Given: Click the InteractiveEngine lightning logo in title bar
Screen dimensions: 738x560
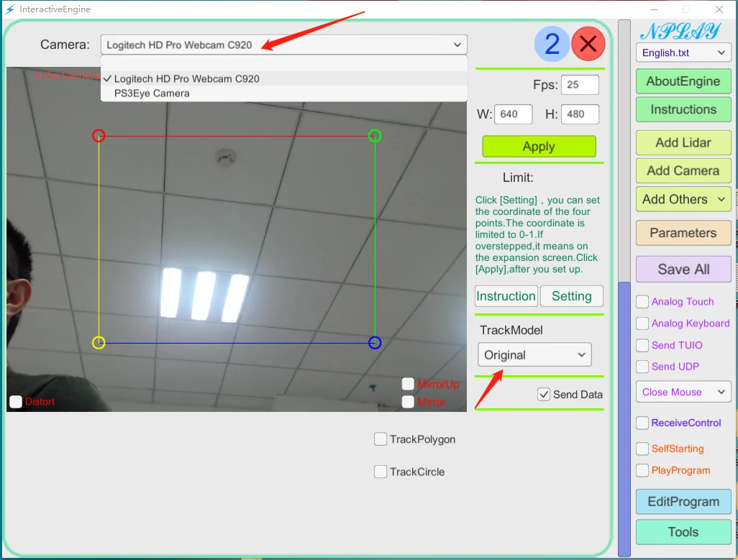Looking at the screenshot, I should coord(10,9).
